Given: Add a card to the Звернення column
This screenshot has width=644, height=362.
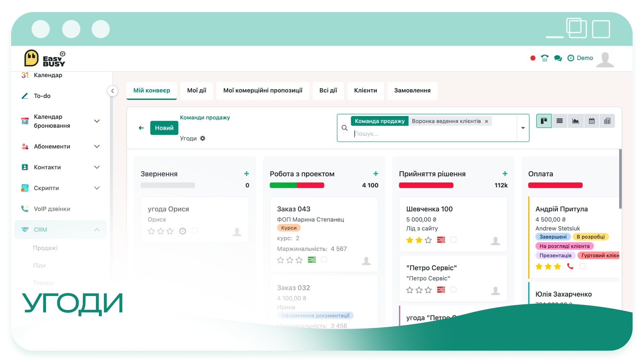Looking at the screenshot, I should [x=247, y=174].
